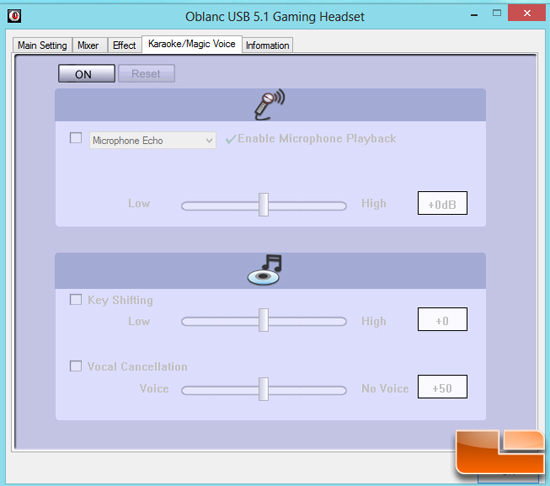Click the microphone karaoke icon
This screenshot has width=550, height=486.
[269, 104]
